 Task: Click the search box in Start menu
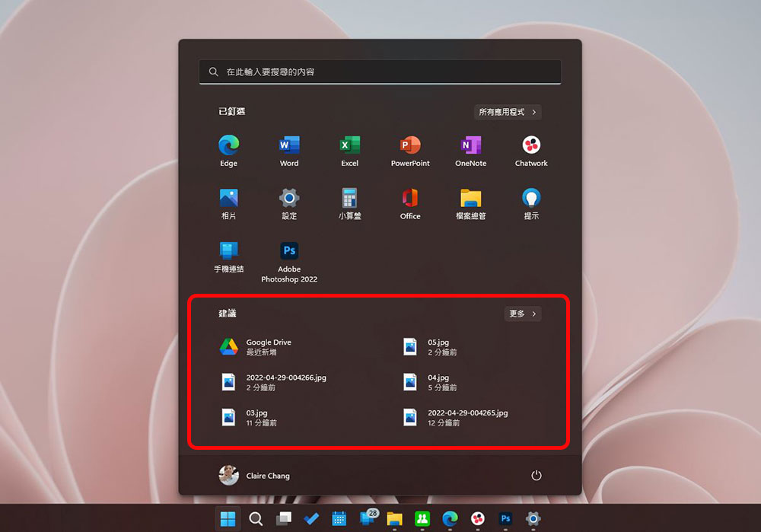click(380, 72)
